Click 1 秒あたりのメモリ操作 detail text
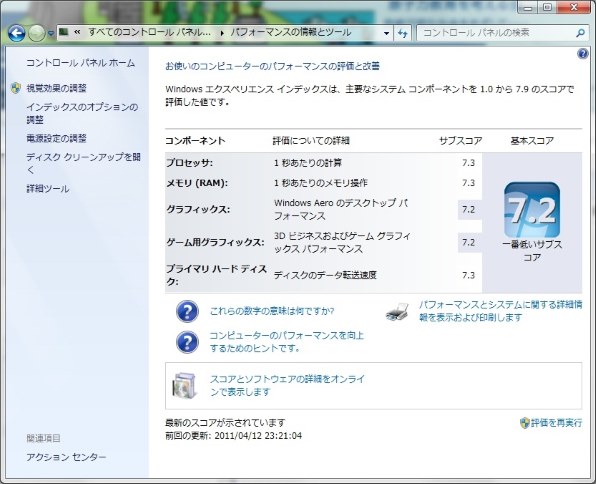 pos(321,183)
